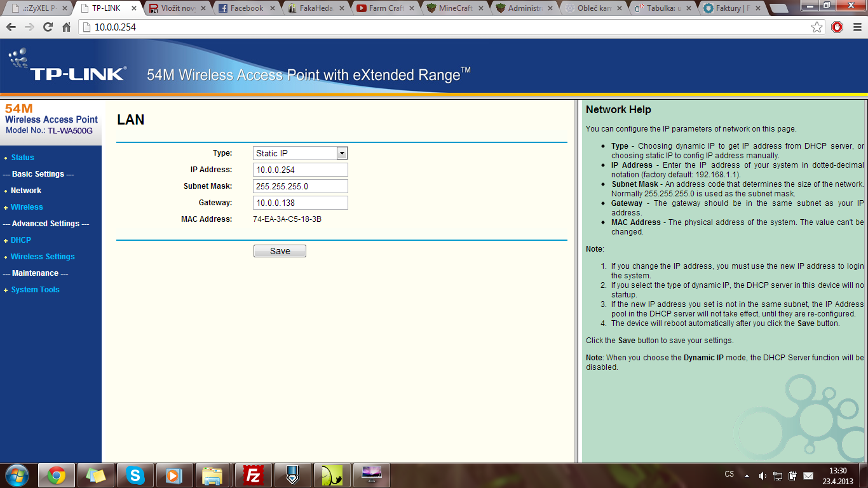Open the download arrow taskbar icon
The height and width of the screenshot is (488, 868).
(292, 475)
